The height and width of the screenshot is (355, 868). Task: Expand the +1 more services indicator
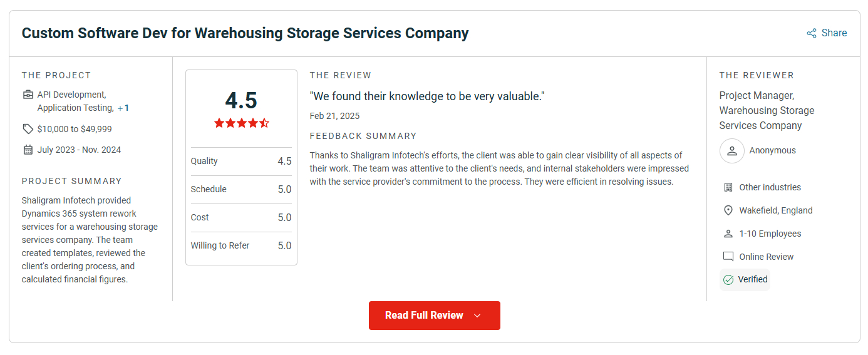point(123,108)
